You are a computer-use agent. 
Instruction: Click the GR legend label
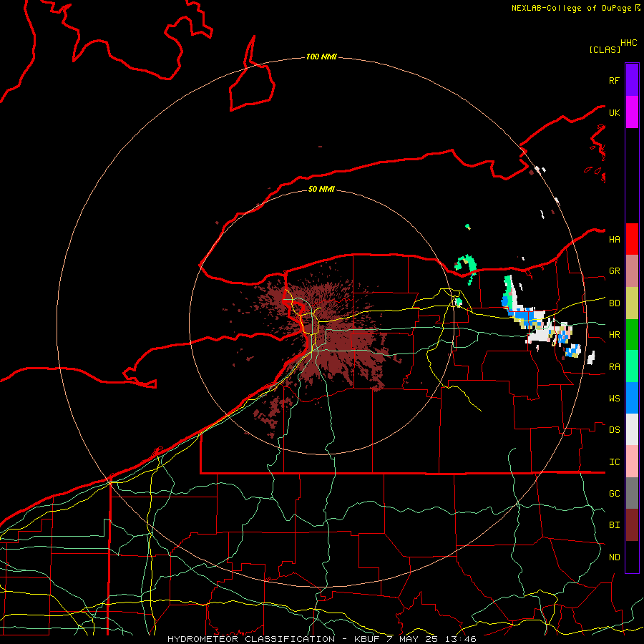coord(614,271)
